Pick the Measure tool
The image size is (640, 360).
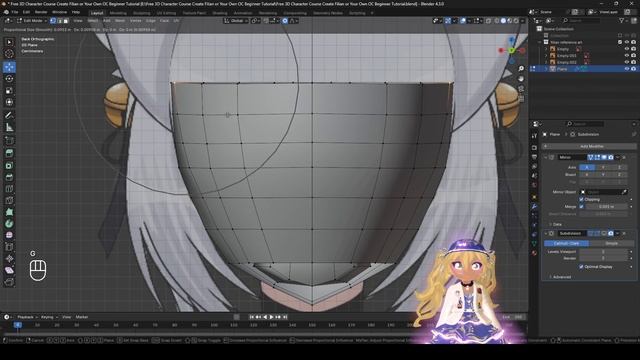coord(9,127)
